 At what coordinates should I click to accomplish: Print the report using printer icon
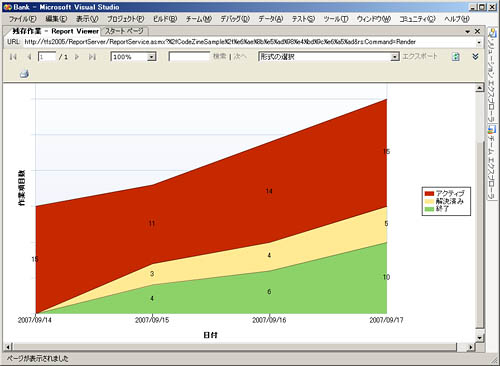point(24,74)
